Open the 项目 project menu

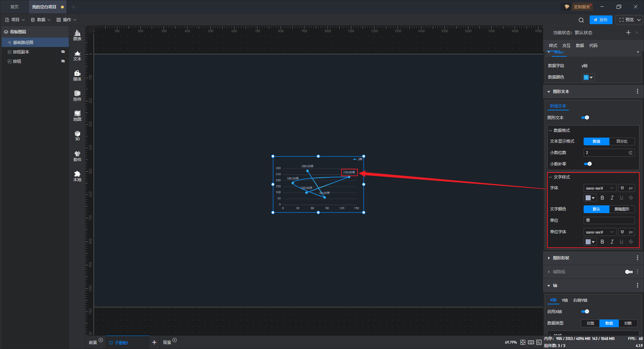(15, 20)
